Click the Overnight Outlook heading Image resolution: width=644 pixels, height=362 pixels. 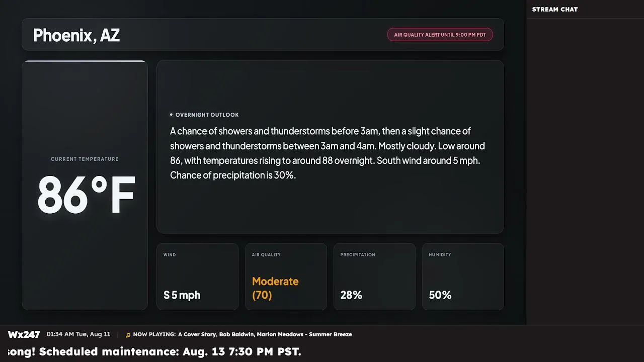click(x=207, y=115)
